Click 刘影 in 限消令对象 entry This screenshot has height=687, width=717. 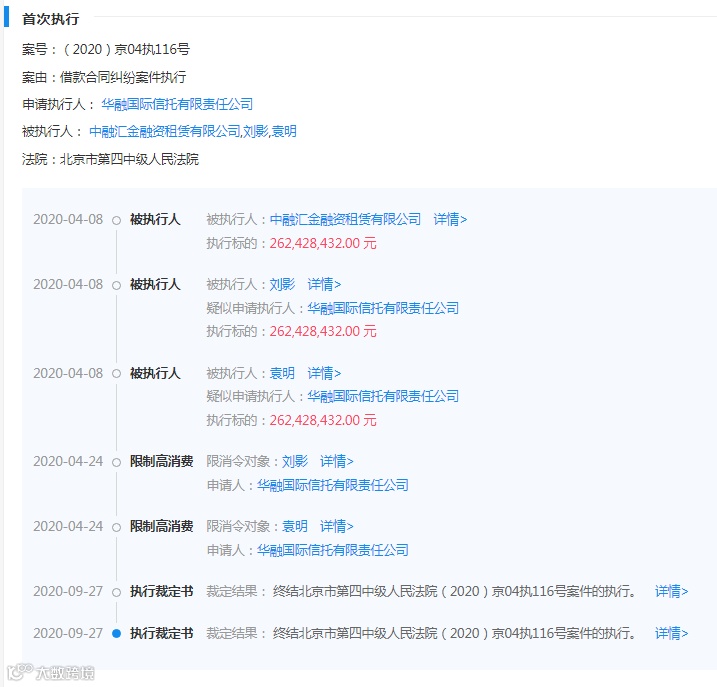point(295,461)
